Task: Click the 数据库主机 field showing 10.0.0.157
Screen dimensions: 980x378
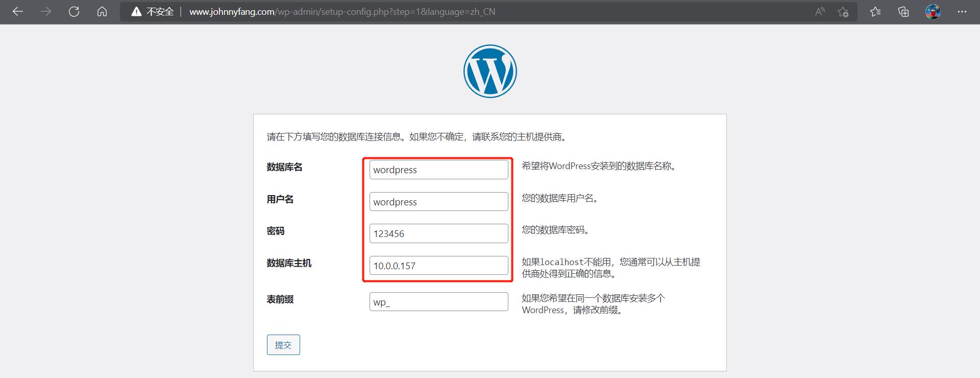Action: pyautogui.click(x=439, y=266)
